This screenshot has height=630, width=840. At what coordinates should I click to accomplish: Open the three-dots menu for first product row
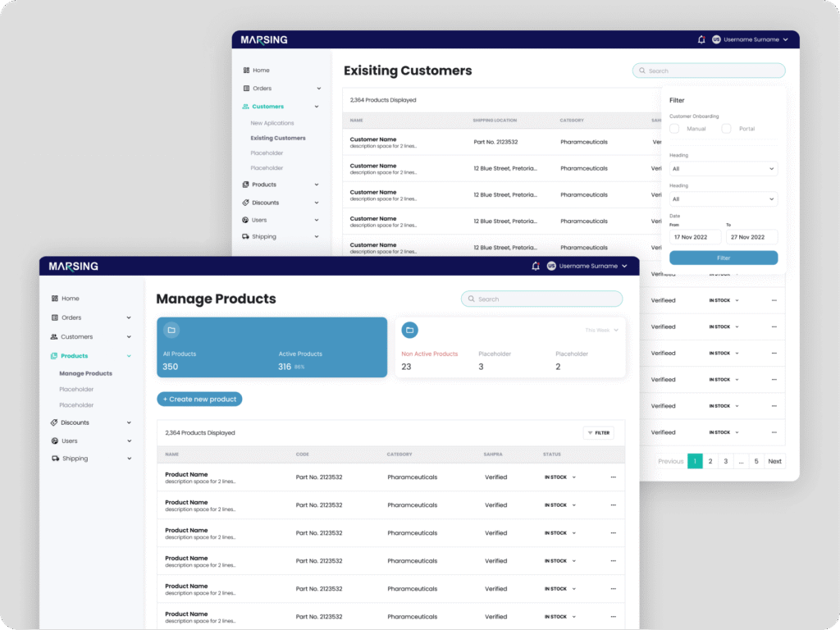click(613, 477)
